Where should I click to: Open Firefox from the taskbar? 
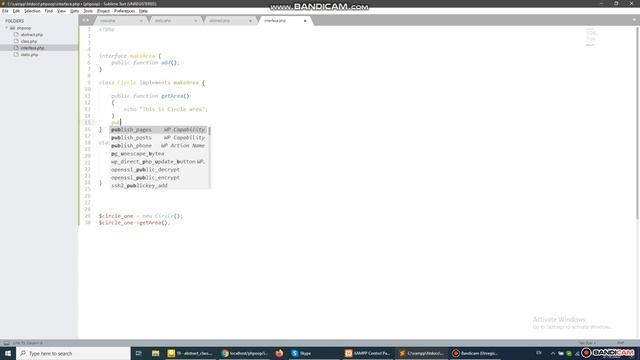(279, 353)
